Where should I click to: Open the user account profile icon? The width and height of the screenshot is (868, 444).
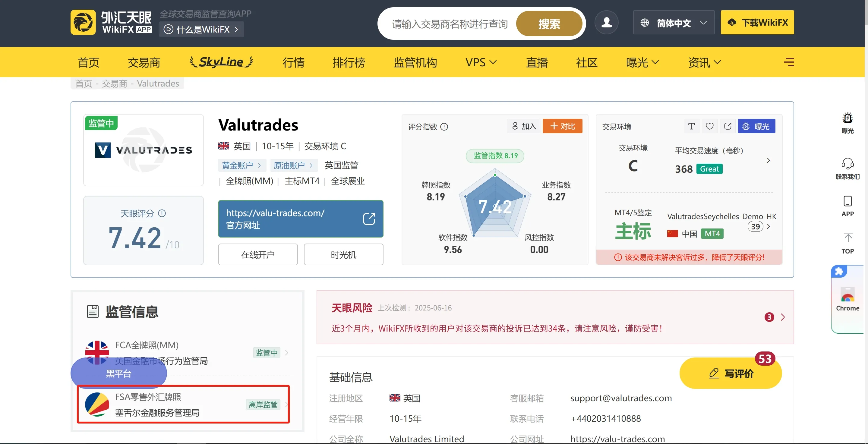click(607, 23)
